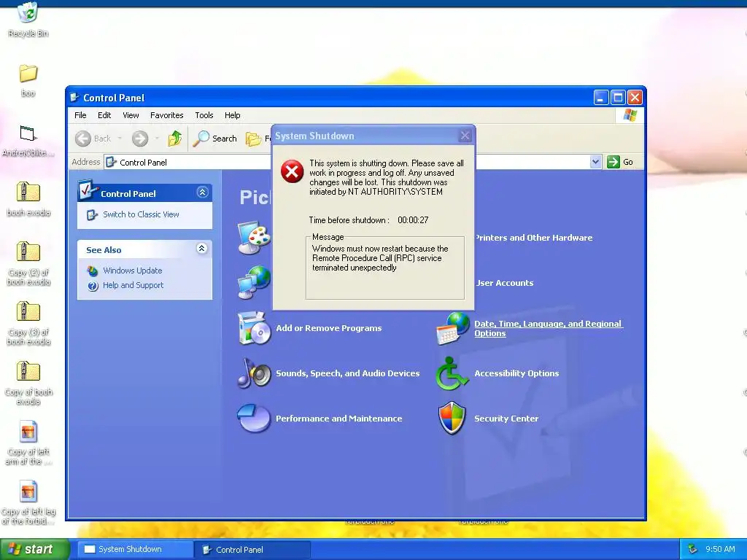Click the Sounds, Speech, and Audio Devices icon

coord(254,373)
